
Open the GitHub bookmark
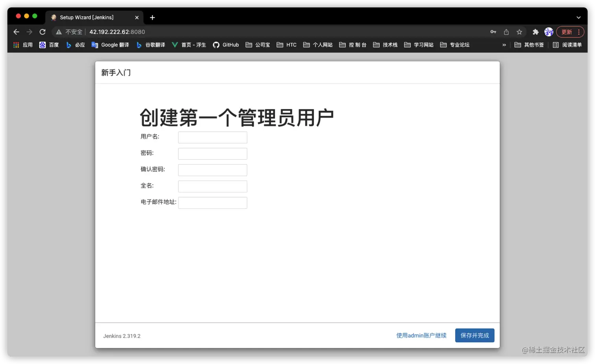point(225,44)
